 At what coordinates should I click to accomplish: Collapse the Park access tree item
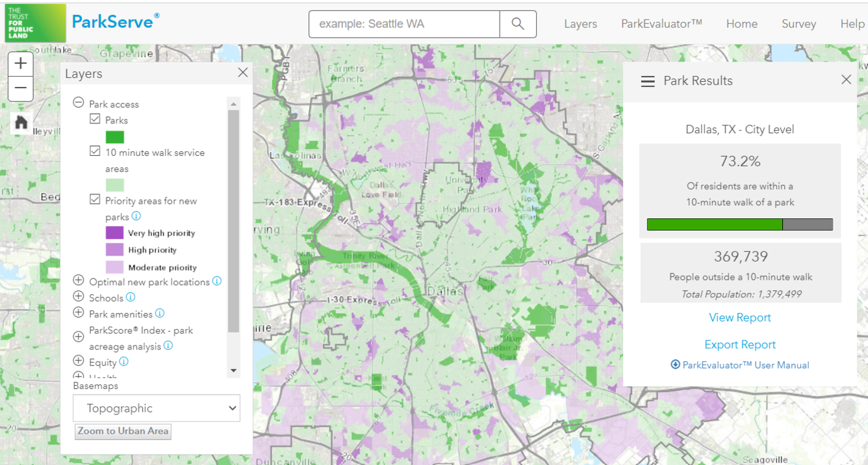[78, 103]
